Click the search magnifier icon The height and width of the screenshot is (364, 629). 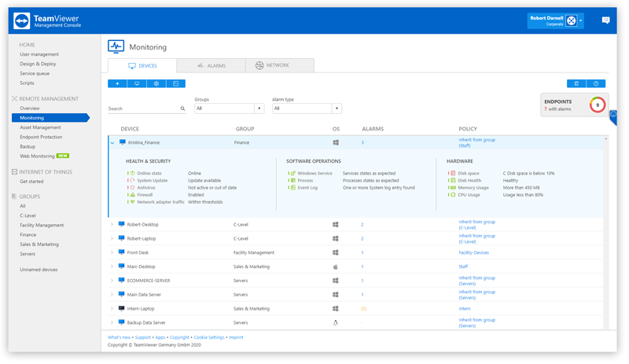182,108
